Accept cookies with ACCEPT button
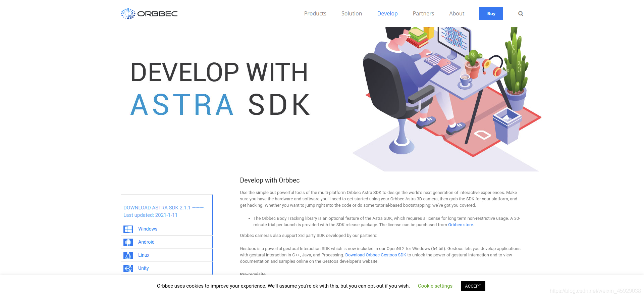 pyautogui.click(x=473, y=286)
